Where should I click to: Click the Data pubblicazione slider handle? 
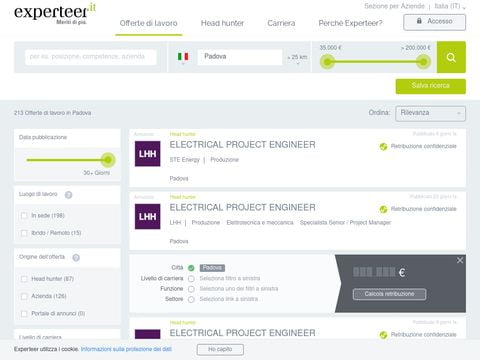[x=108, y=160]
